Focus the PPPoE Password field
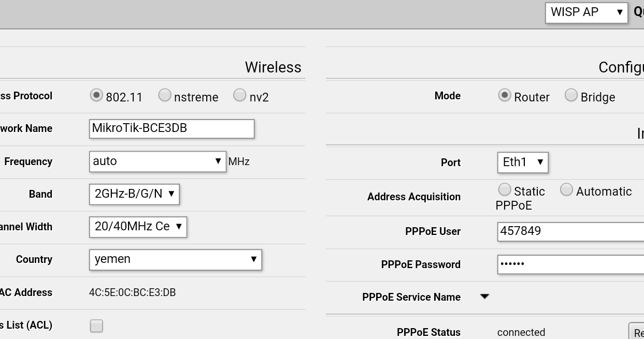Viewport: 644px width, 339px height. click(570, 264)
